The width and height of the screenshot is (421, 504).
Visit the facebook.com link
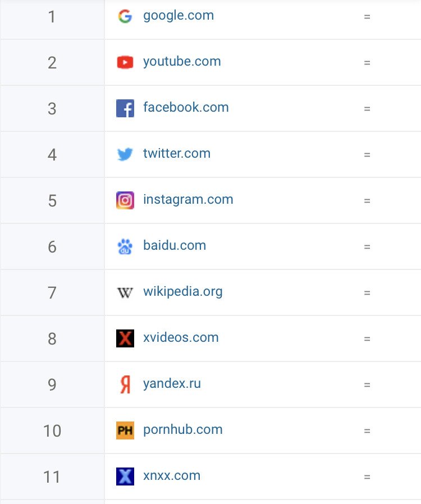[186, 108]
